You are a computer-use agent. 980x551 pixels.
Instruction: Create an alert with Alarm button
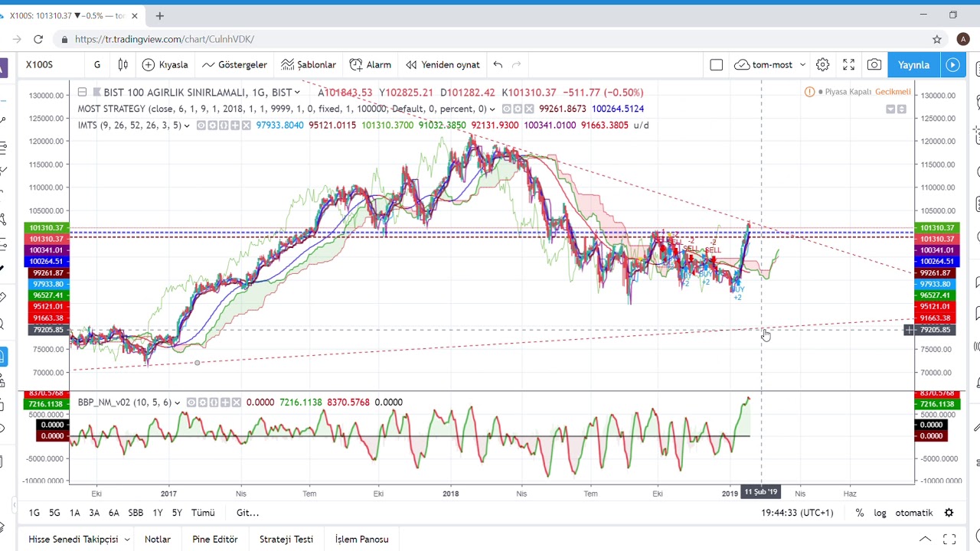(371, 65)
